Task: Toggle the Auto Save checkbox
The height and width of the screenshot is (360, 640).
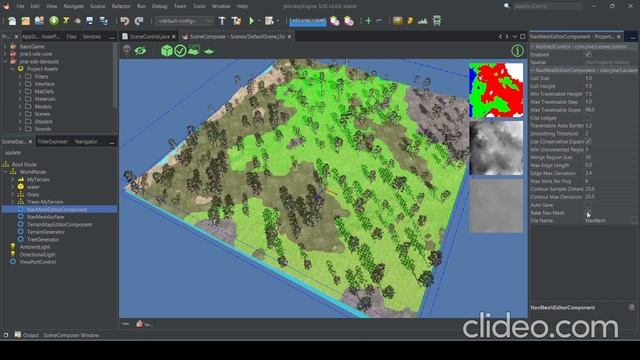Action: (588, 205)
